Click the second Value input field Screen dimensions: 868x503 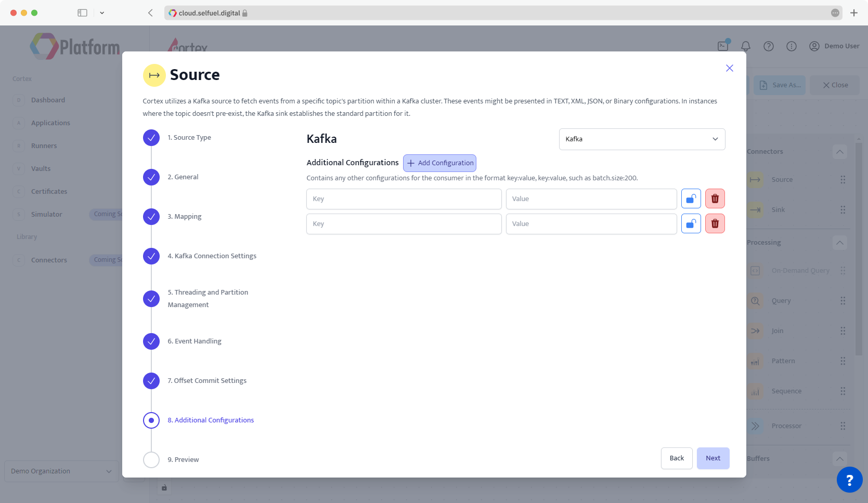click(x=591, y=223)
